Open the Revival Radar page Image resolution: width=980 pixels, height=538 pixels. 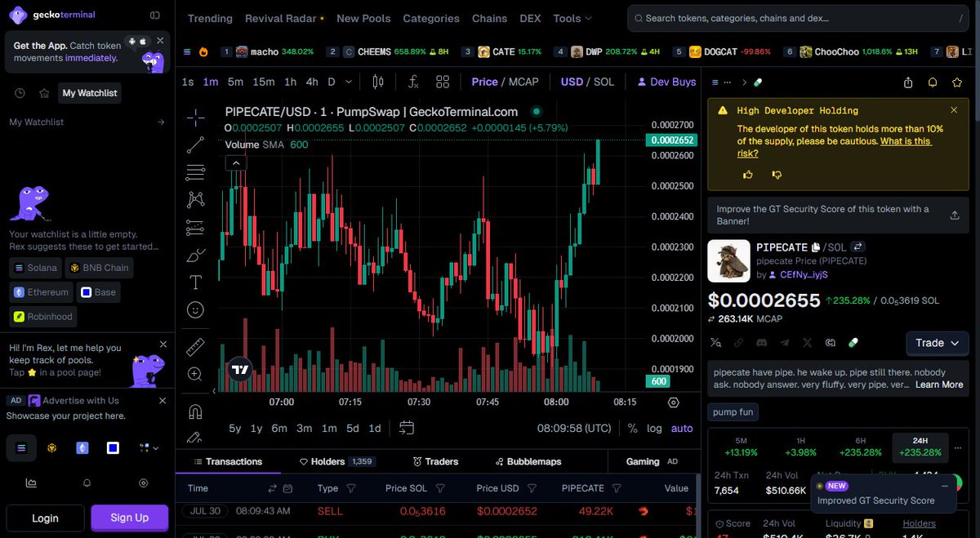point(285,18)
